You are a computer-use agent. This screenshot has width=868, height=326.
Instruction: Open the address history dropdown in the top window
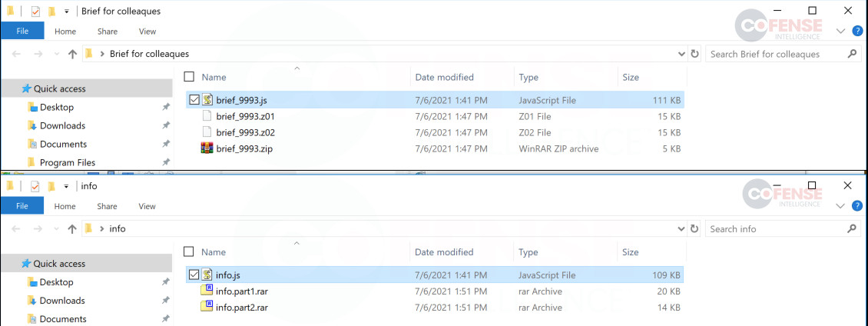pyautogui.click(x=681, y=55)
